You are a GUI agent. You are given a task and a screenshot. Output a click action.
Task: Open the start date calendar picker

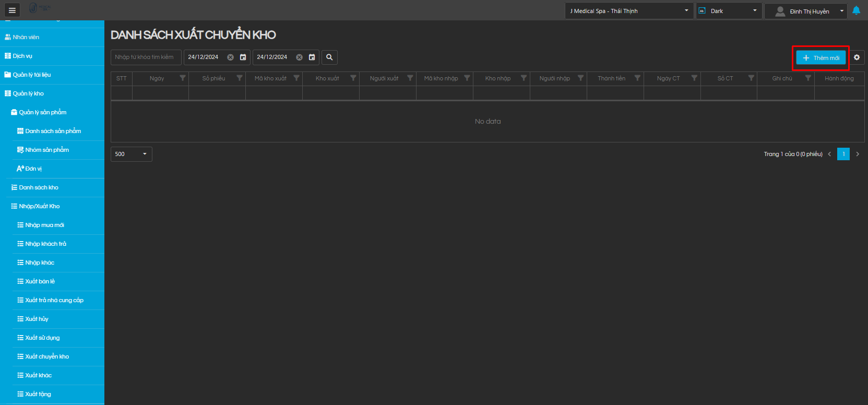(243, 57)
